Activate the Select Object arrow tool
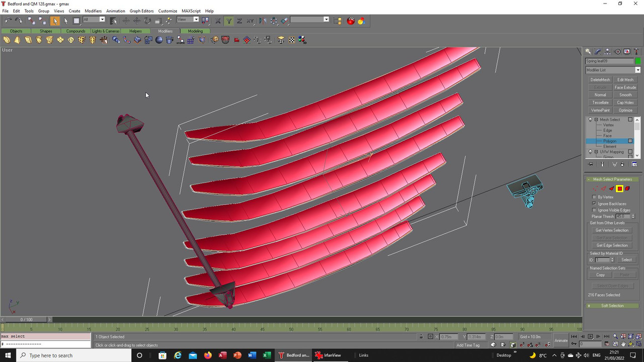 [x=55, y=21]
